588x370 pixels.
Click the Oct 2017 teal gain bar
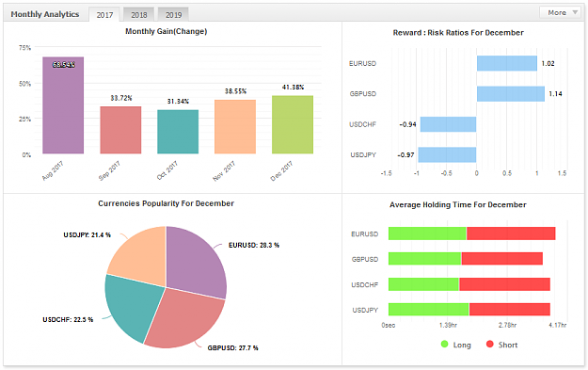[x=178, y=132]
